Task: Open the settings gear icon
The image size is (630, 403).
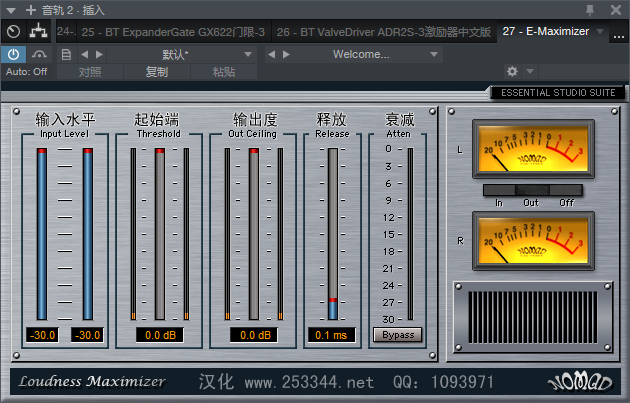Action: point(513,72)
